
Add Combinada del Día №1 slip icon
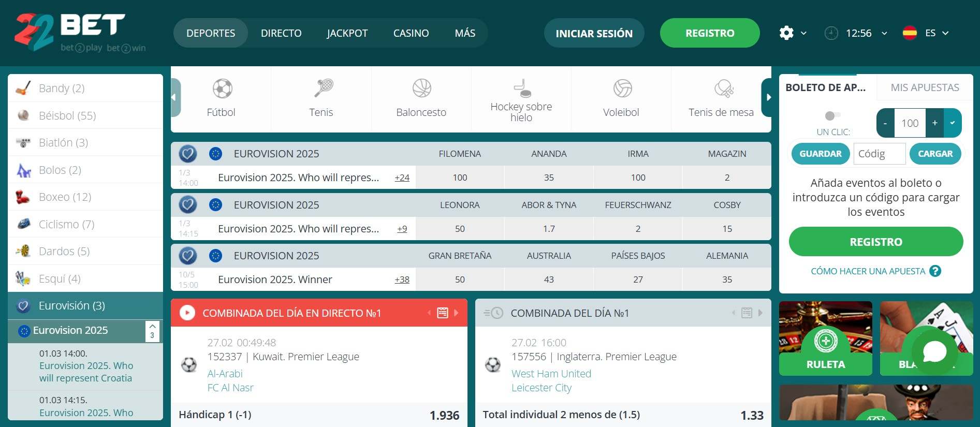point(747,313)
